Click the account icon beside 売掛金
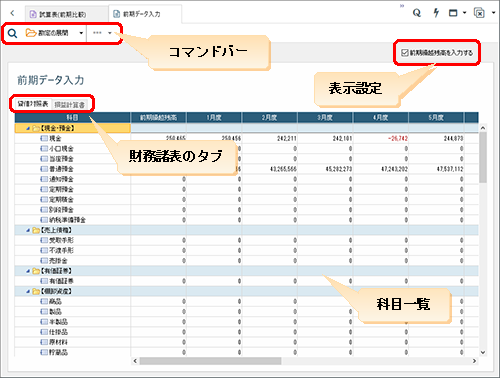 (x=44, y=261)
